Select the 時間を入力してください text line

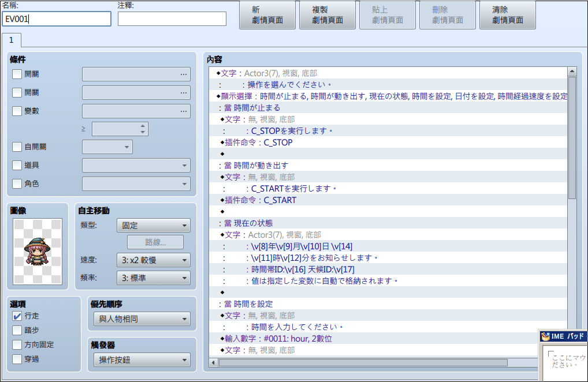[x=389, y=327]
